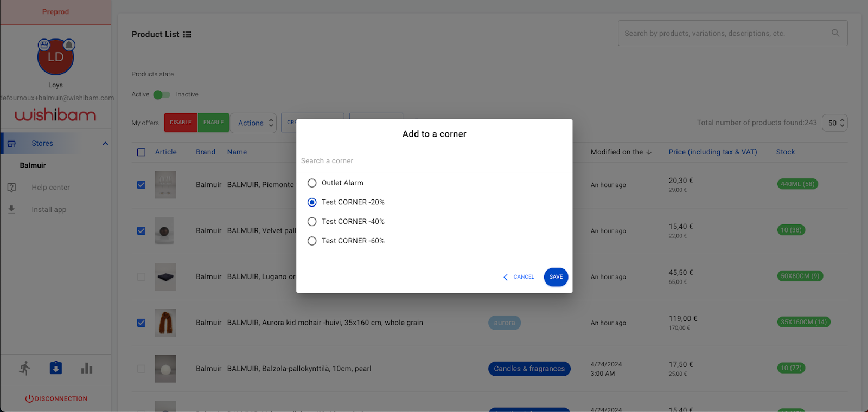Uncheck the Piemonte product row checkbox
This screenshot has height=412, width=868.
pos(142,185)
